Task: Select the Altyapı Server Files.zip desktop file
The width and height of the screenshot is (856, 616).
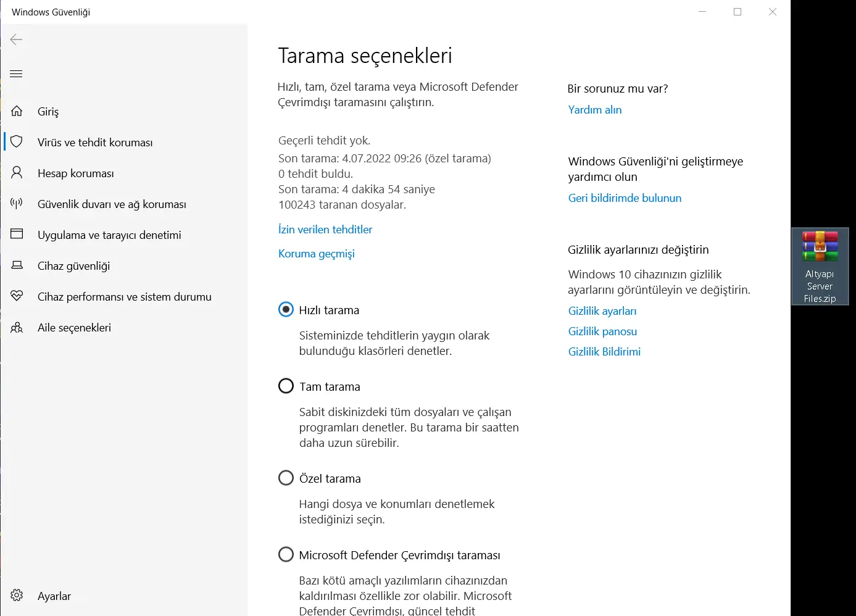Action: pyautogui.click(x=820, y=267)
